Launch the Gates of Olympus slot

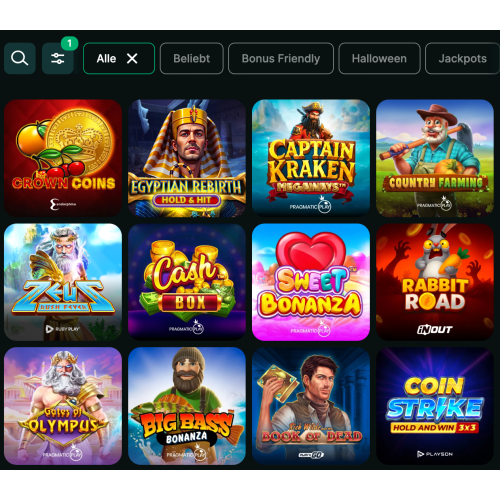pos(63,406)
